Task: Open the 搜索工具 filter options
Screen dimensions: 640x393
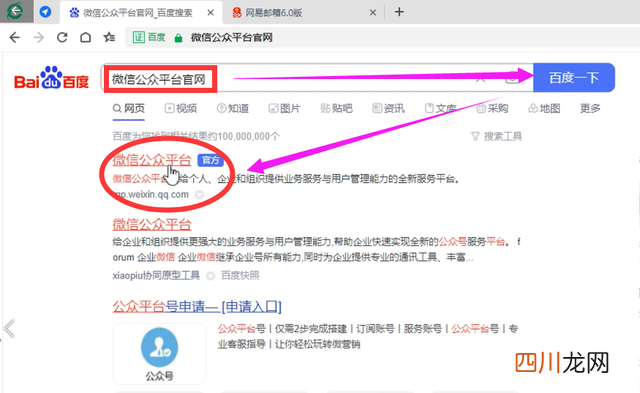Action: click(x=497, y=136)
